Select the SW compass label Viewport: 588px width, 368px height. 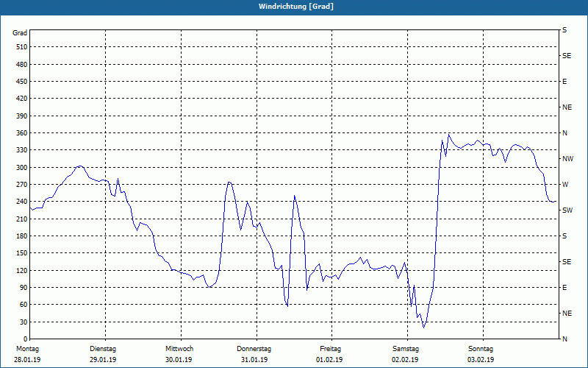click(x=567, y=210)
